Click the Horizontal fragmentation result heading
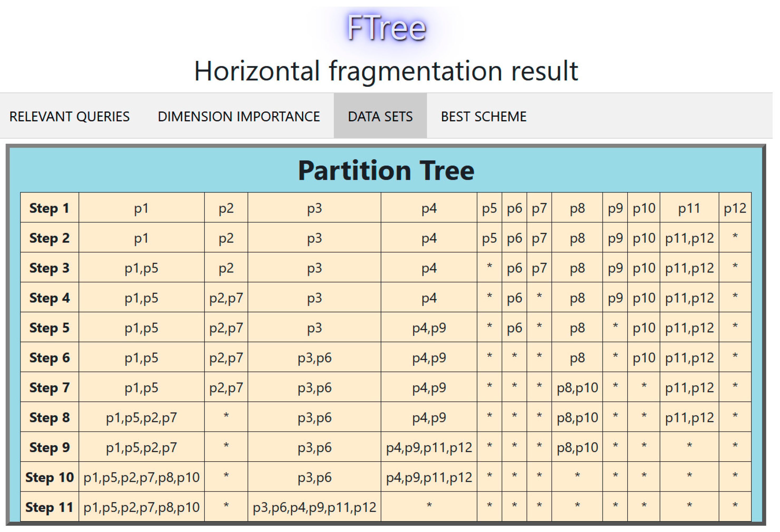 pos(386,71)
